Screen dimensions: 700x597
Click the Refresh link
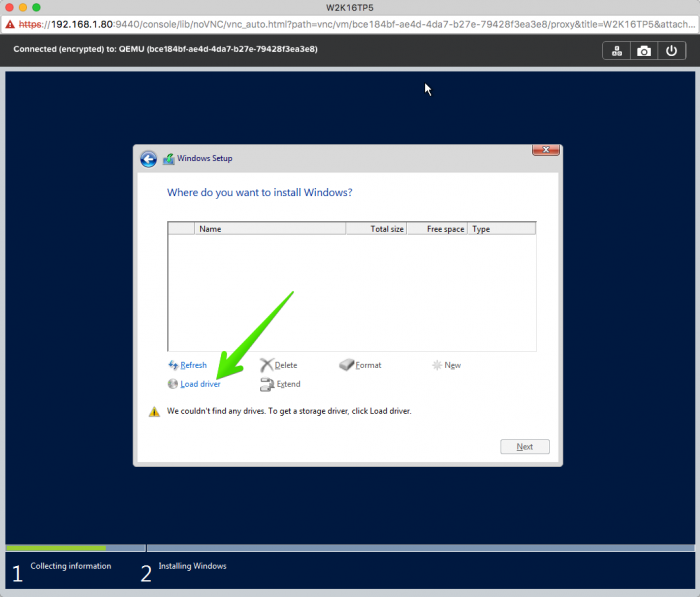coord(193,365)
